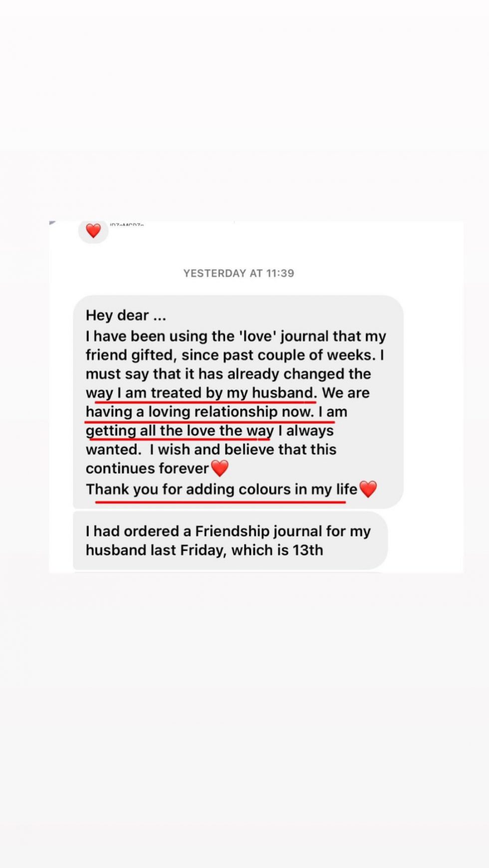Click underlined "Thank you for adding colours in my life"
The image size is (489, 868).
[221, 490]
